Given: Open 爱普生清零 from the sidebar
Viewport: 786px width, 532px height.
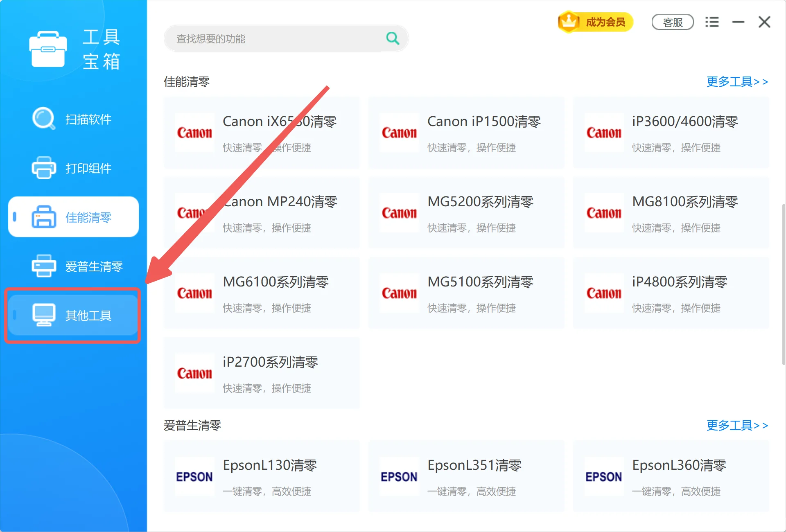Looking at the screenshot, I should tap(44, 266).
